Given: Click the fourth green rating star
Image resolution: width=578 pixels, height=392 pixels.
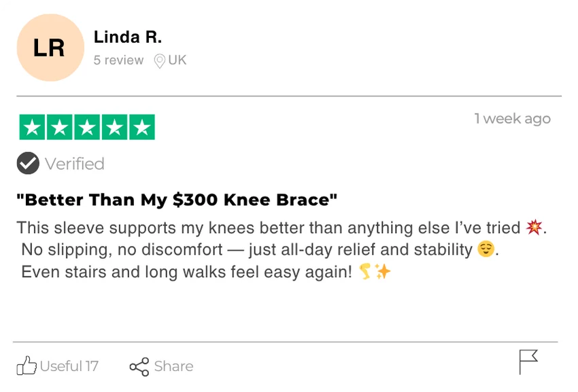Looking at the screenshot, I should coord(114,127).
